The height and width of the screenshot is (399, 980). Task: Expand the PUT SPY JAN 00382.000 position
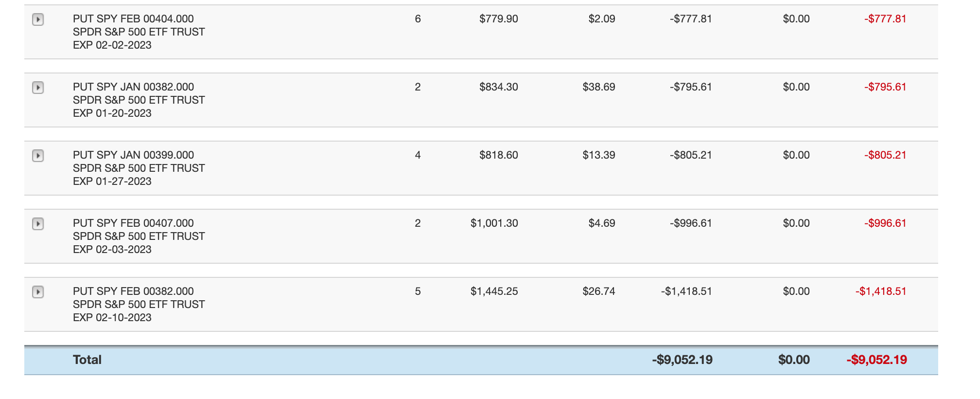pos(38,88)
